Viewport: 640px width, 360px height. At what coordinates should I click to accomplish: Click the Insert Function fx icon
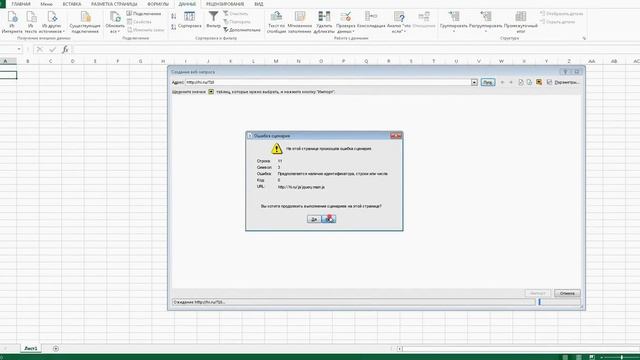(x=65, y=49)
